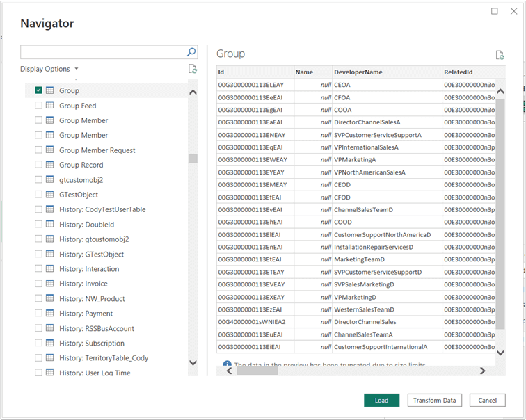The width and height of the screenshot is (526, 420).
Task: Click the refresh preview icon above the table
Action: (499, 55)
